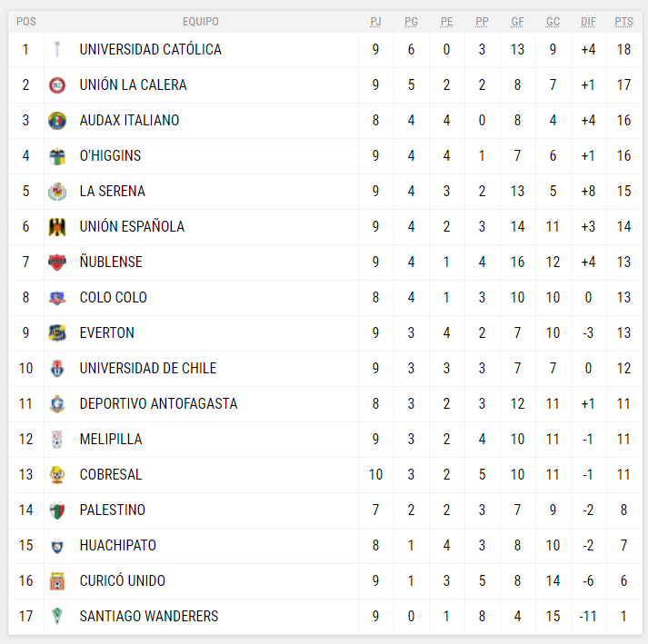Sort table by PTS column header

pyautogui.click(x=623, y=22)
